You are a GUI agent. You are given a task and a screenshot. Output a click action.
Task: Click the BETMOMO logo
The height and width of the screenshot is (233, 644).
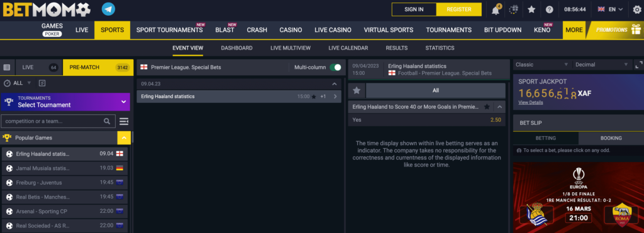point(47,9)
